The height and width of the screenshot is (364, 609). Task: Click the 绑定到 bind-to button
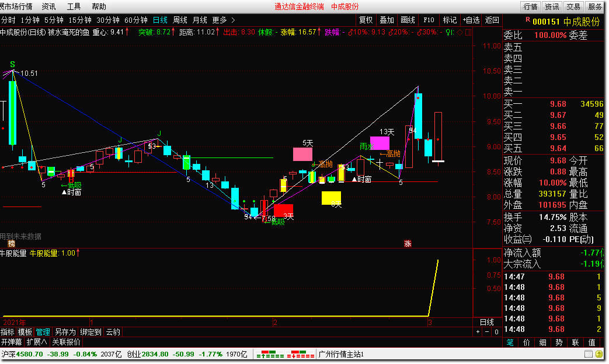[91, 332]
